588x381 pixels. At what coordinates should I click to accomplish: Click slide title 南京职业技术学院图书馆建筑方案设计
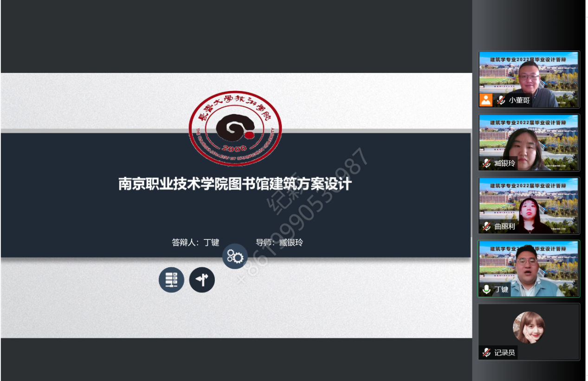coord(235,184)
